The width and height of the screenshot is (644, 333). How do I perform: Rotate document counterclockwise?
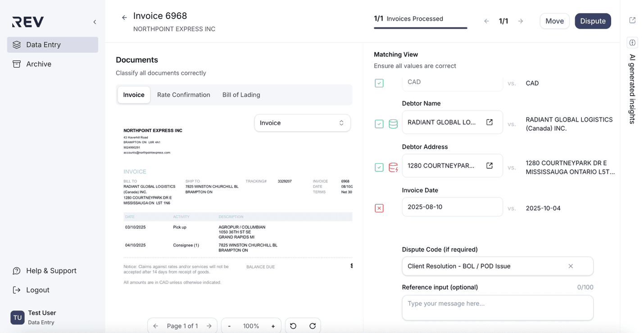coord(293,326)
